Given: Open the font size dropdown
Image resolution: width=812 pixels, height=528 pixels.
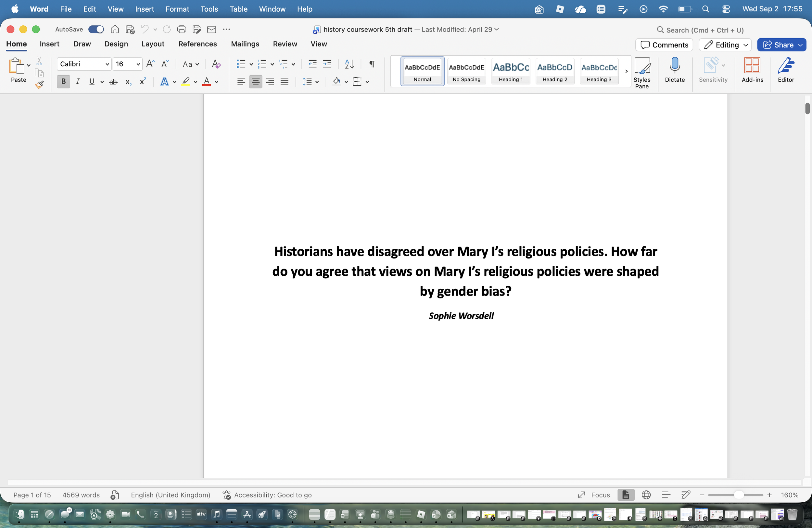Looking at the screenshot, I should pos(138,64).
